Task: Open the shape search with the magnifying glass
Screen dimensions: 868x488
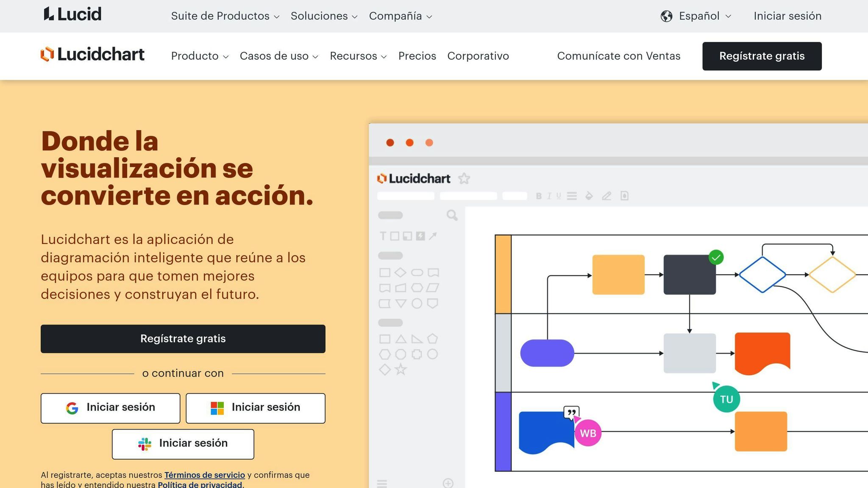Action: (451, 216)
